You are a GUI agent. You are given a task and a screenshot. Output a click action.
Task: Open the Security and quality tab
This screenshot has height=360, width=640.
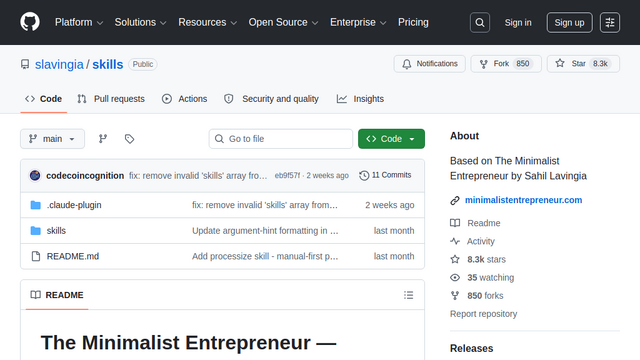click(271, 99)
